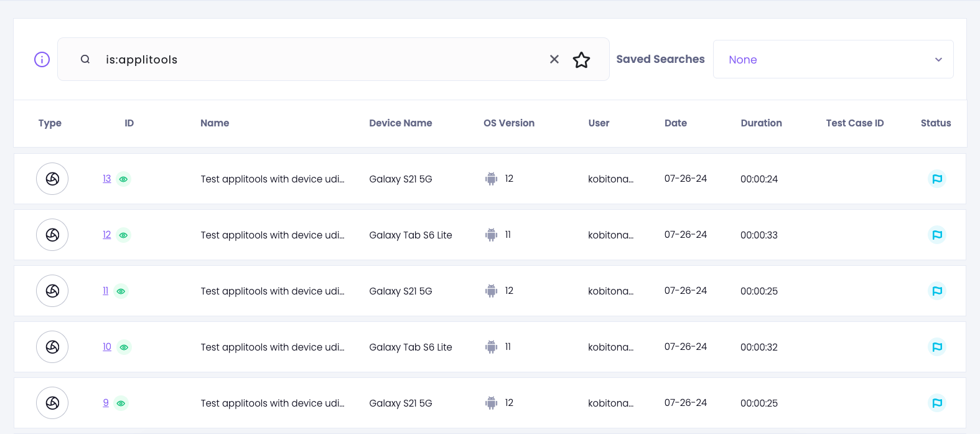Click the Name column header
The width and height of the screenshot is (980, 434).
click(x=215, y=123)
